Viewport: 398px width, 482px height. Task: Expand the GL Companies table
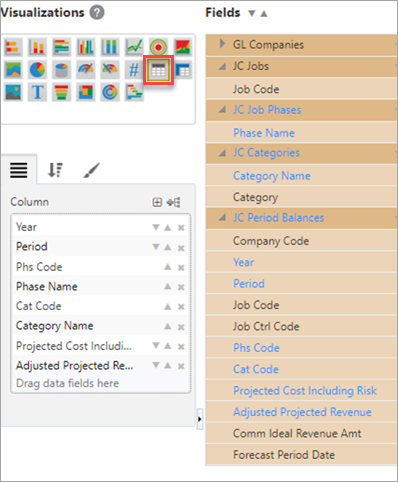(222, 44)
